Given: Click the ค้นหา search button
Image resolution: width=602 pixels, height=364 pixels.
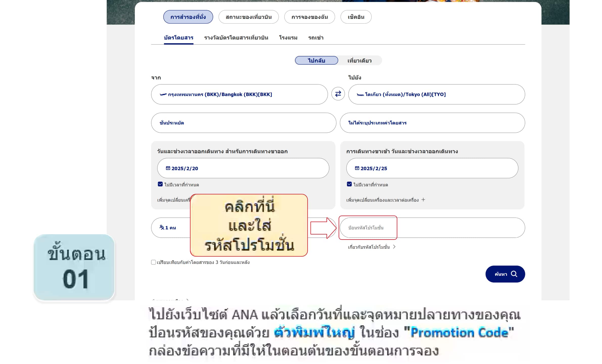Looking at the screenshot, I should click(x=505, y=274).
